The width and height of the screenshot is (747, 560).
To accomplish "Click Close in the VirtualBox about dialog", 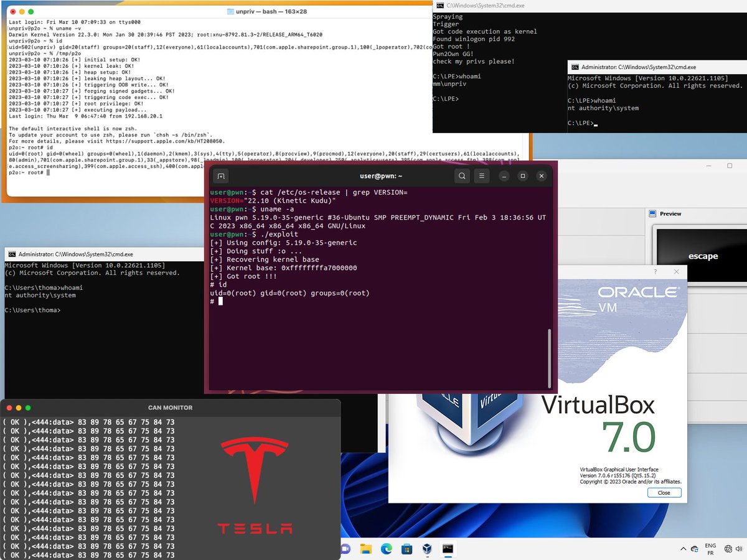I will point(664,492).
